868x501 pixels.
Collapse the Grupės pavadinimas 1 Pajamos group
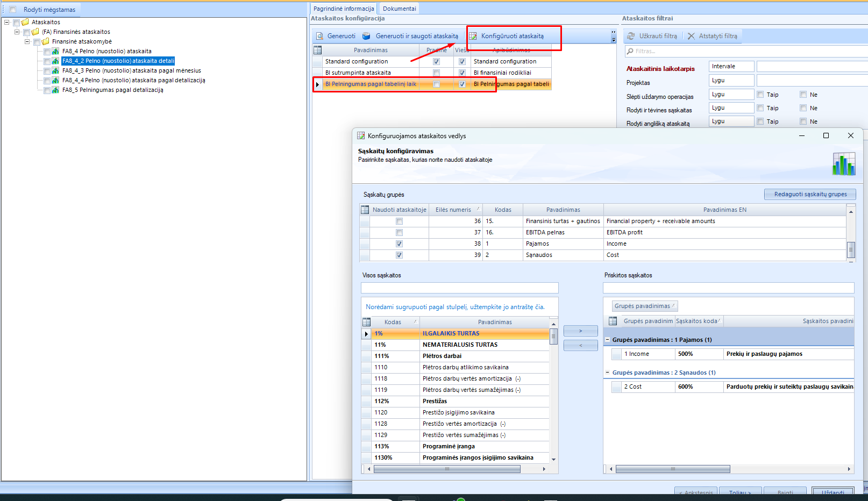pos(607,340)
